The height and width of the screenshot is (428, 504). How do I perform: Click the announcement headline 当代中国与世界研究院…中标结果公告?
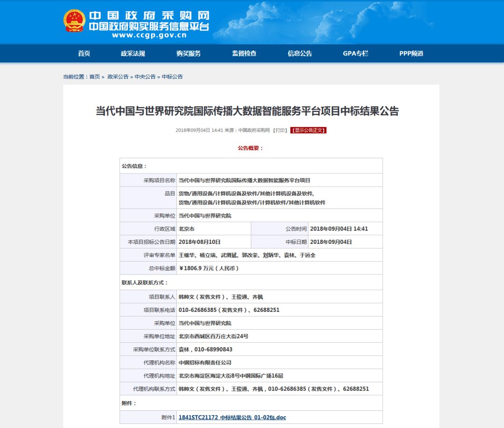point(247,111)
